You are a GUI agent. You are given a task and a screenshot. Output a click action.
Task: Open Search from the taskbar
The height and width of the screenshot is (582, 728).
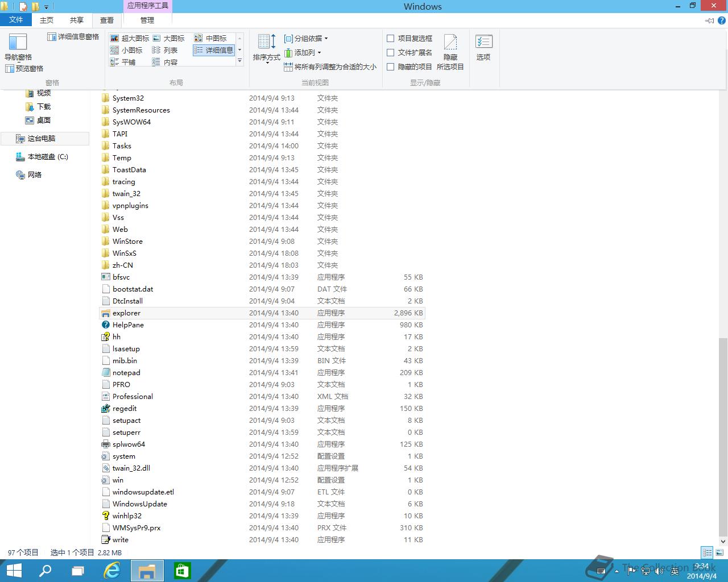click(x=45, y=571)
